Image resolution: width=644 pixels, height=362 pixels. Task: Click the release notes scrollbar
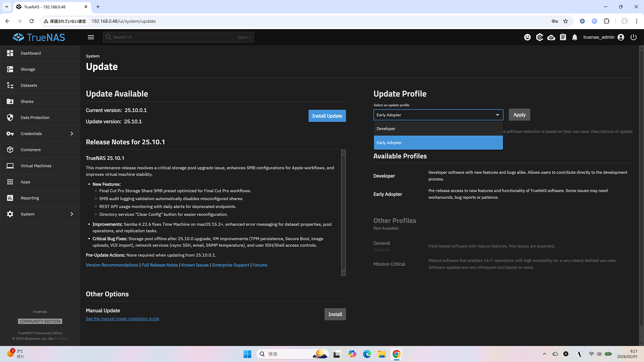click(x=343, y=213)
